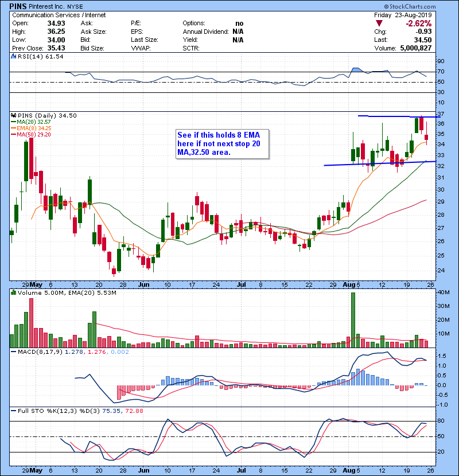Click the Jun label on price chart axis
This screenshot has width=459, height=476.
click(x=143, y=285)
